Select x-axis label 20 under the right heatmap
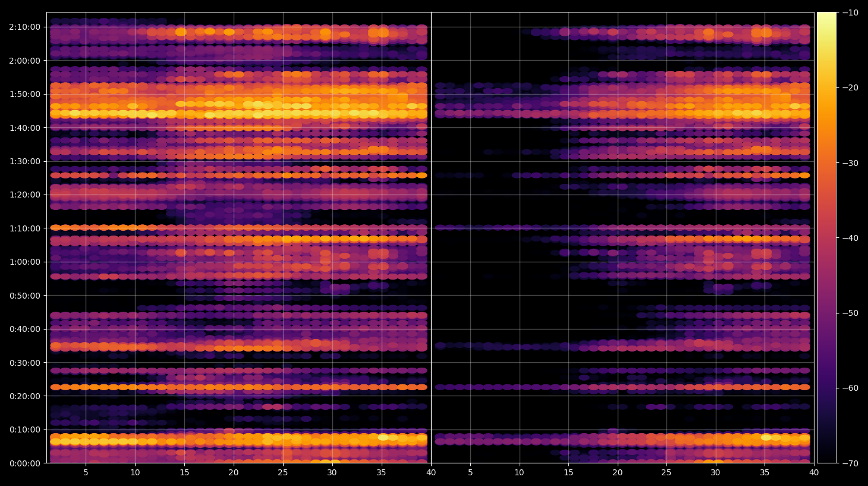868x486 pixels. (618, 473)
